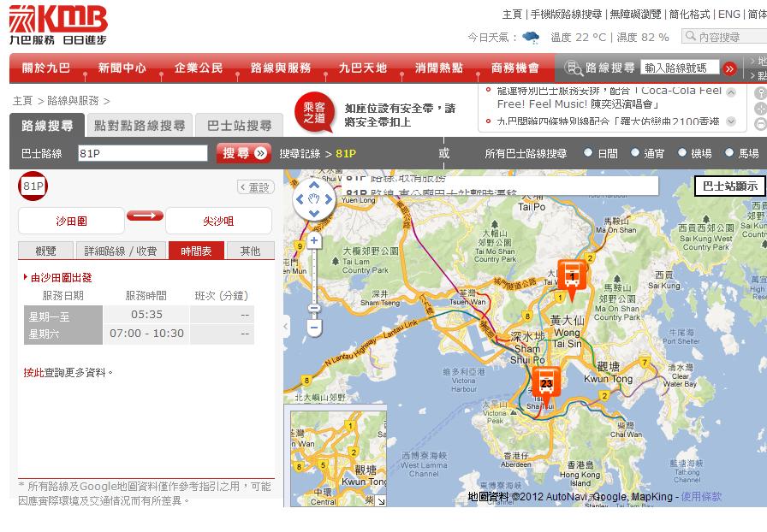Open the 九巴天地 menu
This screenshot has width=767, height=532.
coord(362,68)
